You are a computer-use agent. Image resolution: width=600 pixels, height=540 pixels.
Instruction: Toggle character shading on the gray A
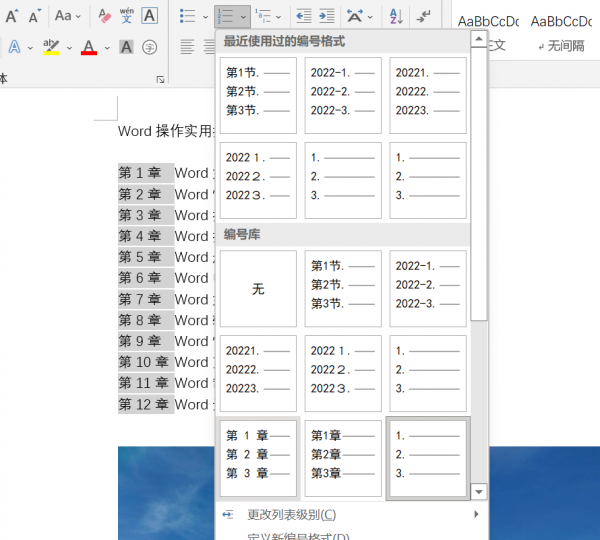pyautogui.click(x=126, y=47)
